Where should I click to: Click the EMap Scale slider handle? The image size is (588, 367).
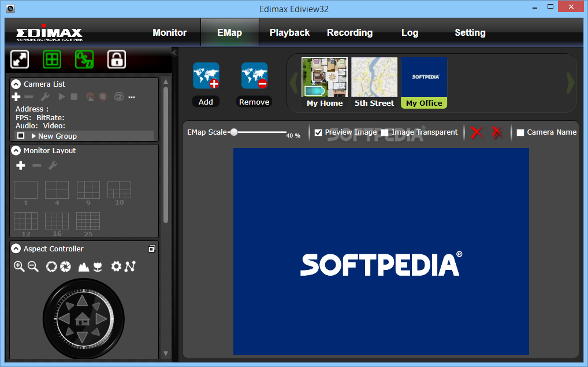[234, 132]
